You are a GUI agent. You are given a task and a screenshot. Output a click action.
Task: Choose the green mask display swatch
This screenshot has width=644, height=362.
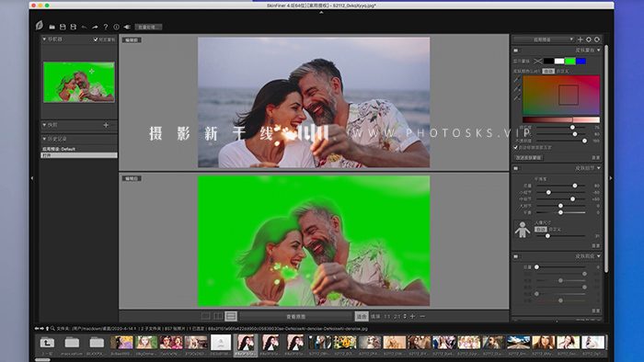[570, 61]
